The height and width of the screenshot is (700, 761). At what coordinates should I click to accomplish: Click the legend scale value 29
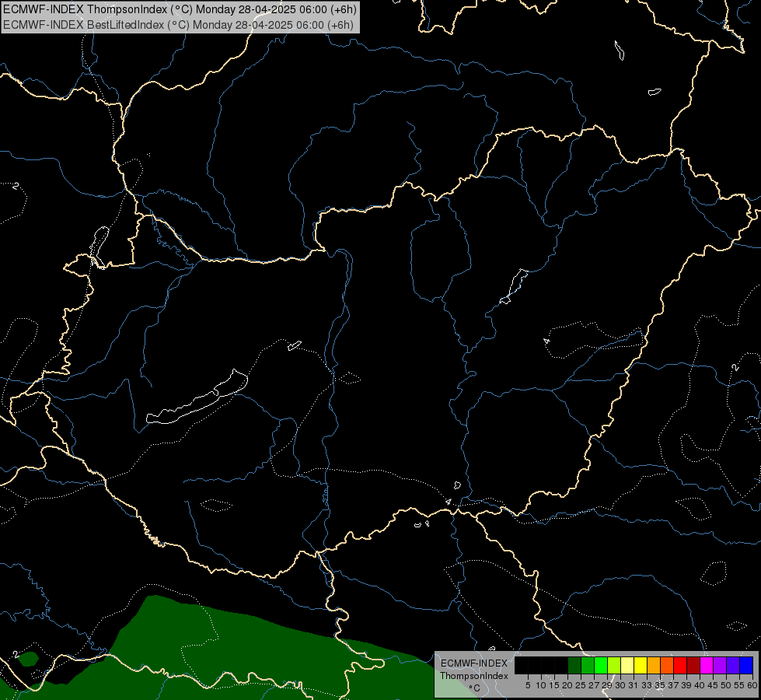(606, 685)
